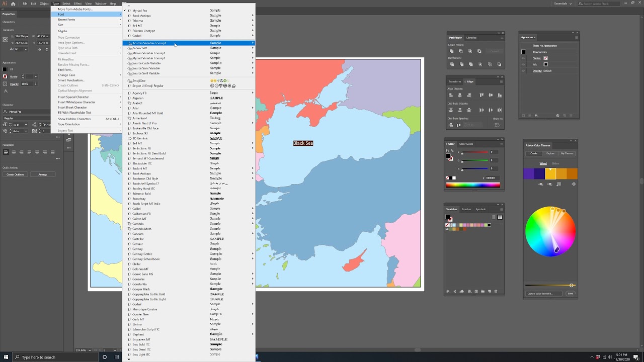Screen dimensions: 644x362
Task: Click Horizontal Align Left in Align panel
Action: [451, 95]
